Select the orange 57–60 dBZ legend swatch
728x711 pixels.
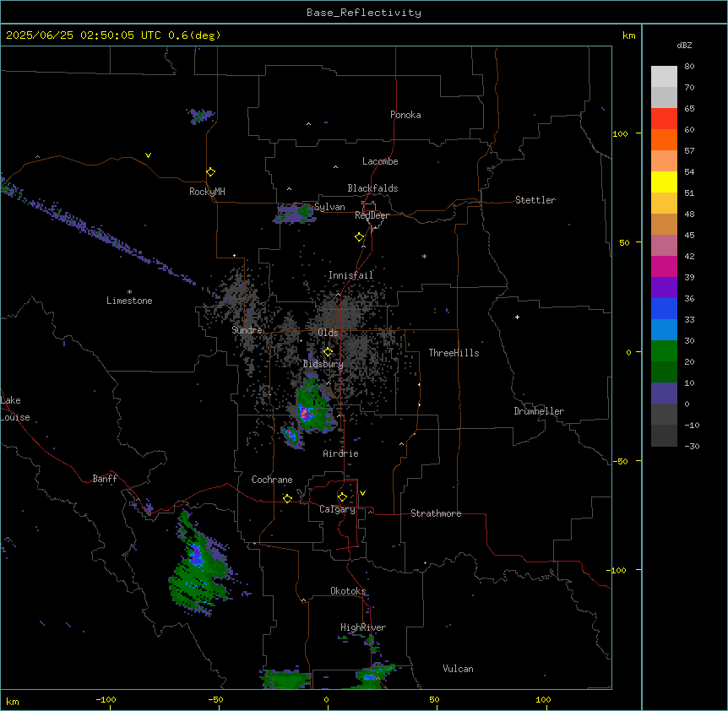tap(664, 139)
